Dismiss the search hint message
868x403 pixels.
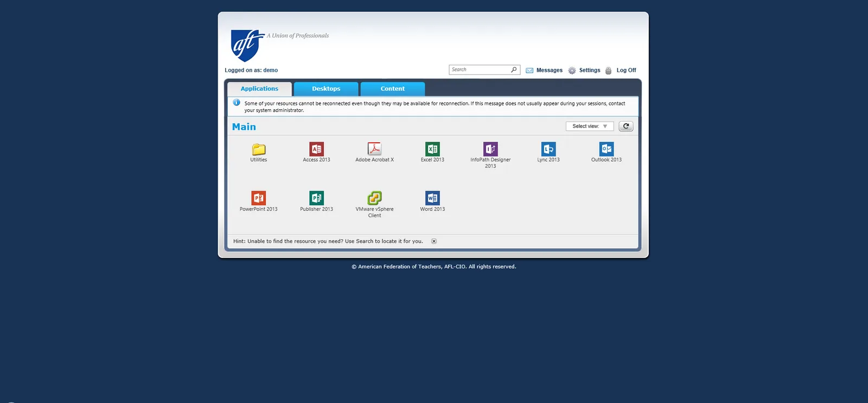[434, 241]
